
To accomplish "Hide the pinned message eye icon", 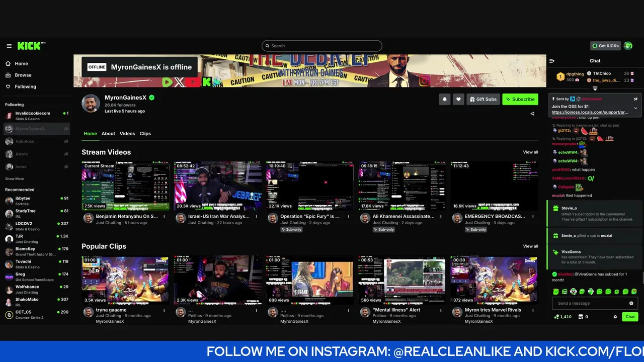I will [x=635, y=99].
